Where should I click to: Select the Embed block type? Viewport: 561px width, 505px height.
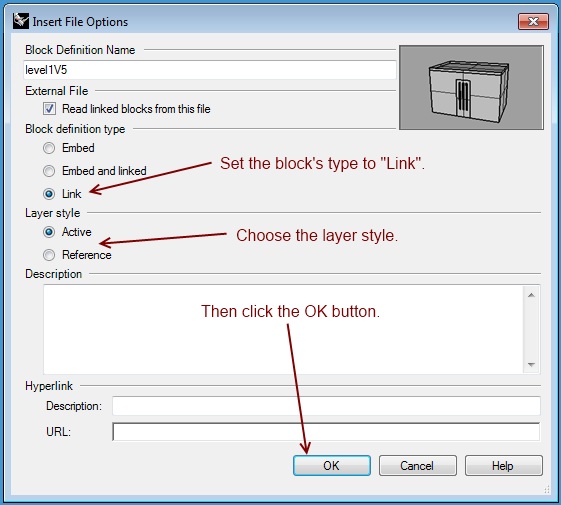coord(49,148)
